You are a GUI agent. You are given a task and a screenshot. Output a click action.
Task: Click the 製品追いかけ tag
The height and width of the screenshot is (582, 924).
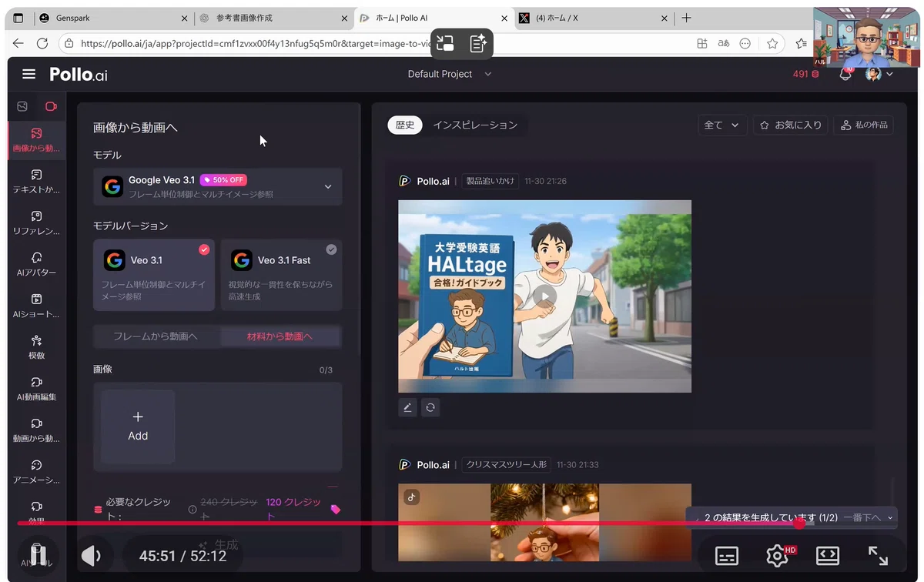coord(490,182)
